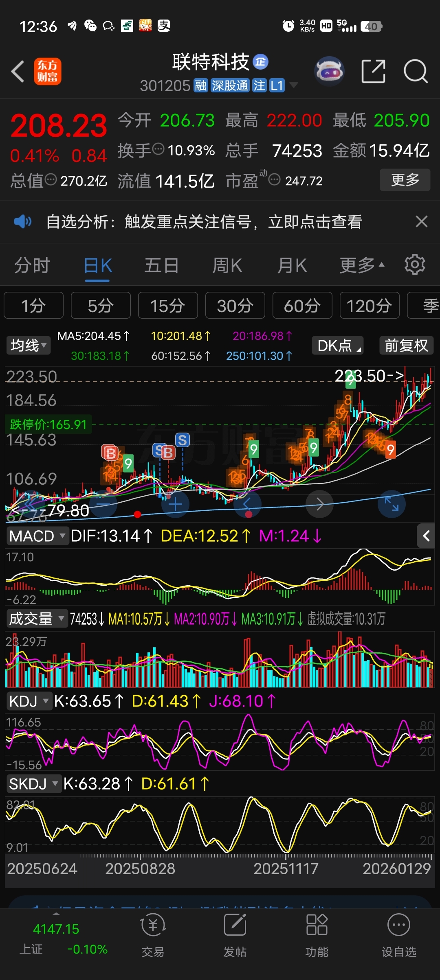Tap the back arrow icon
This screenshot has width=440, height=980.
[x=18, y=72]
